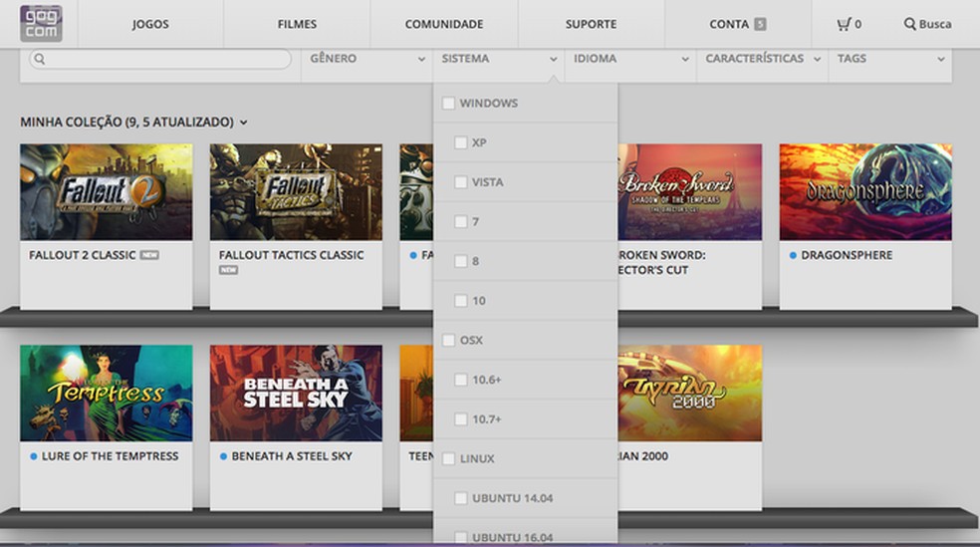Open Fallout 2 Classic game title
Viewport: 980px width, 547px height.
tap(82, 255)
